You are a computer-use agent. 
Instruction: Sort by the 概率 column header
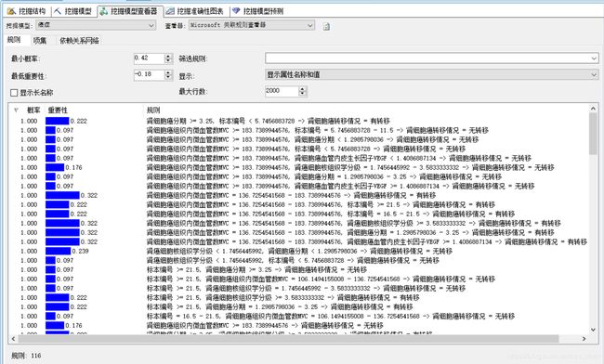[x=33, y=110]
